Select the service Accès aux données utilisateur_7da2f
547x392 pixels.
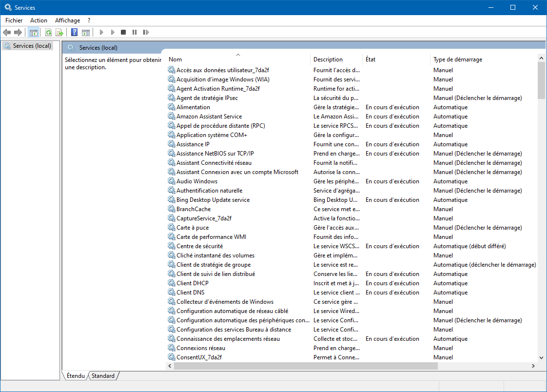click(x=223, y=70)
